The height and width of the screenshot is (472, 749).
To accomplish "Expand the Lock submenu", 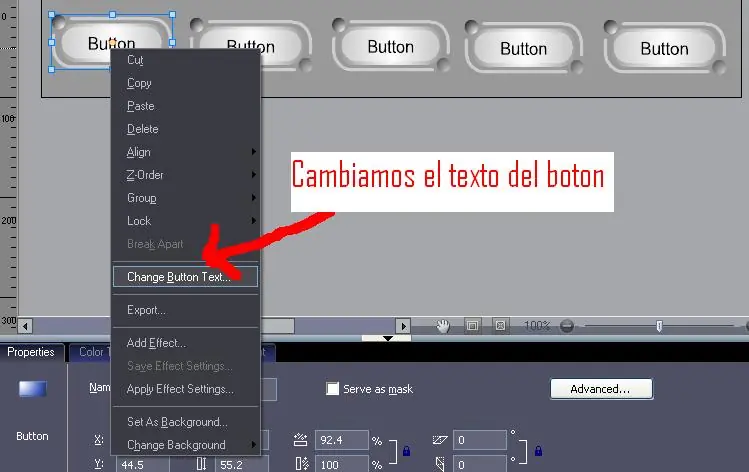I will tap(187, 221).
